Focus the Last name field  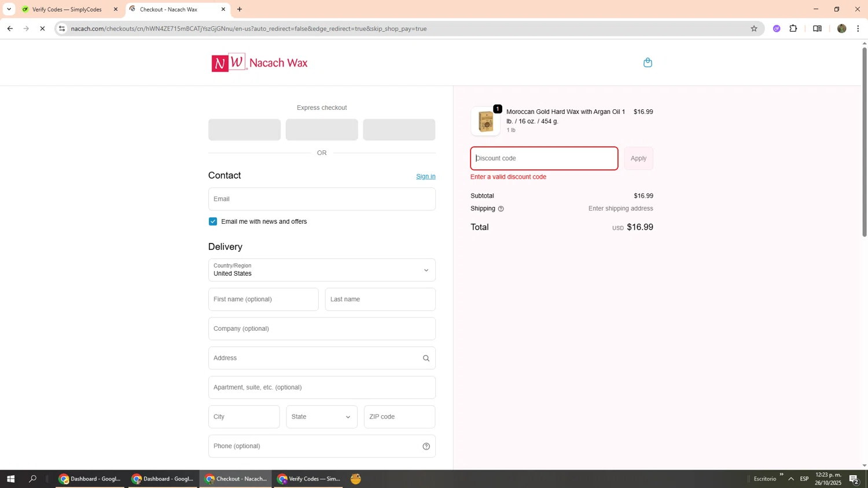tap(380, 300)
